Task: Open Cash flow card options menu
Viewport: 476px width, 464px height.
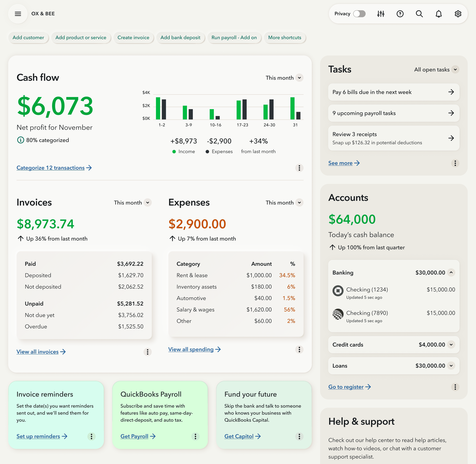Action: (299, 168)
